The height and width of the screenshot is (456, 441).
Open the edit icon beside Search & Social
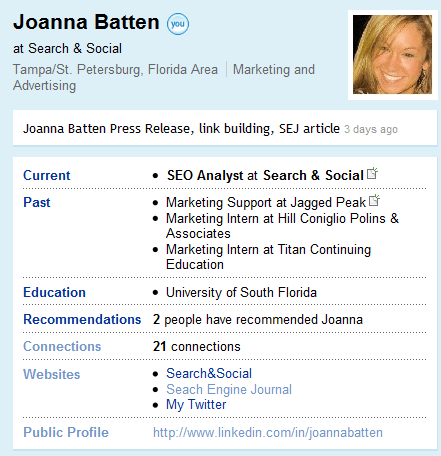tap(372, 173)
